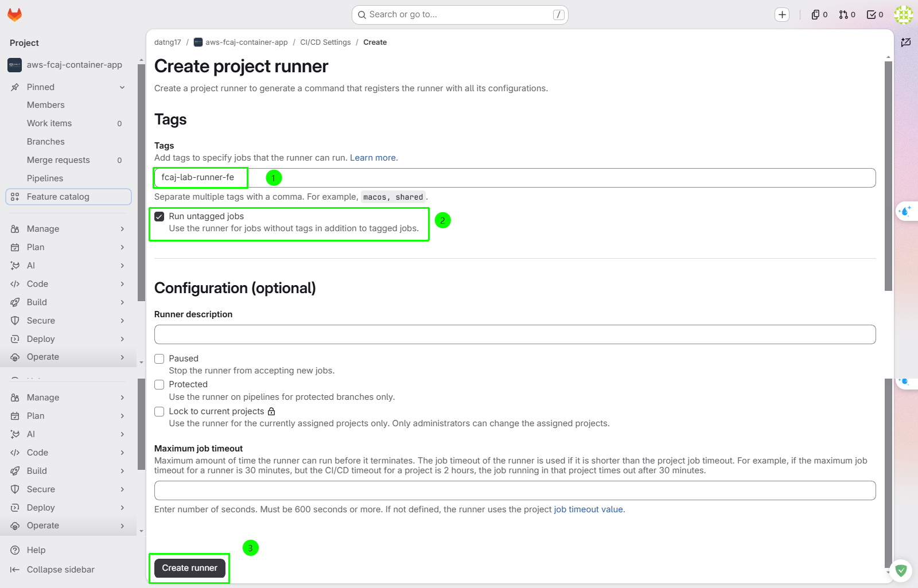Click the Feature catalog icon
Screen dimensions: 918x588
tap(15, 197)
